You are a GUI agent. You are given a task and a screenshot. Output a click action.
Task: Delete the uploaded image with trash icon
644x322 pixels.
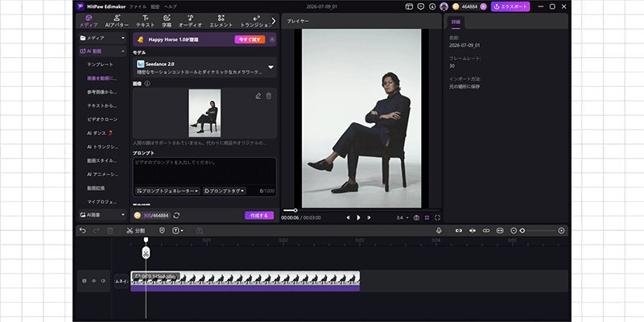pyautogui.click(x=269, y=96)
